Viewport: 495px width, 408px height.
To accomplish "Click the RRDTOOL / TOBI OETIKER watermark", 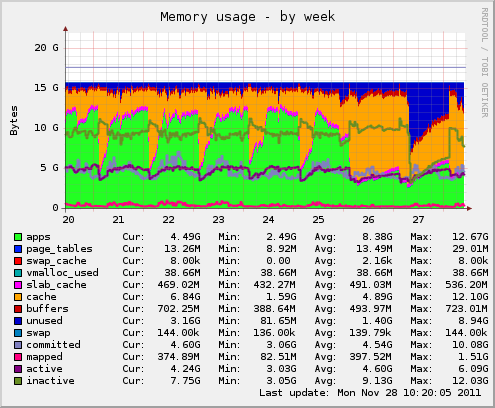I will tap(485, 62).
